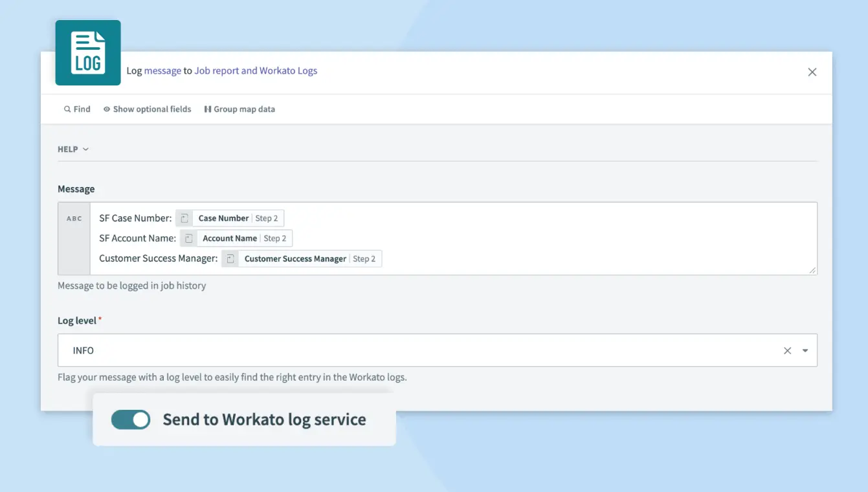Image resolution: width=868 pixels, height=492 pixels.
Task: Click the 'Log level' field label
Action: [x=77, y=320]
